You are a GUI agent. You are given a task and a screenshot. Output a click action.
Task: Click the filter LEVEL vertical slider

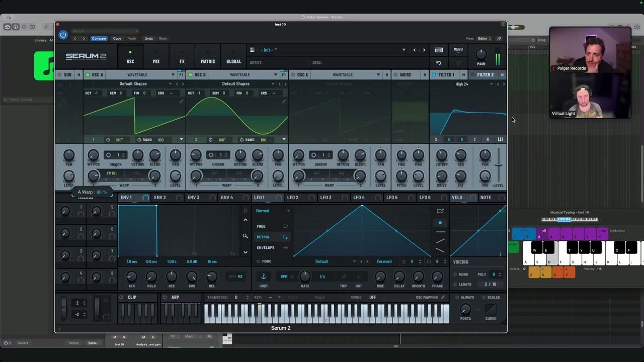(x=498, y=165)
